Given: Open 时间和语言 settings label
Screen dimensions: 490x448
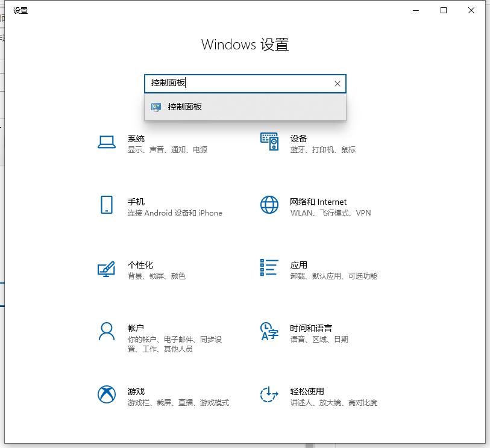Looking at the screenshot, I should (x=310, y=328).
